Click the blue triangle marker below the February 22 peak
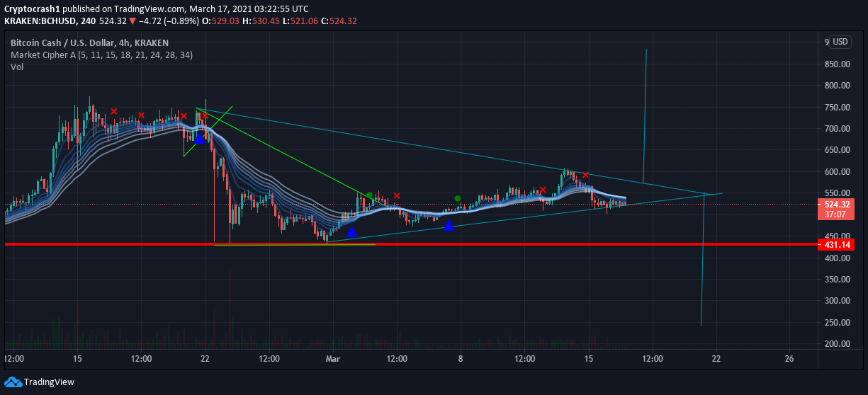 pos(199,139)
